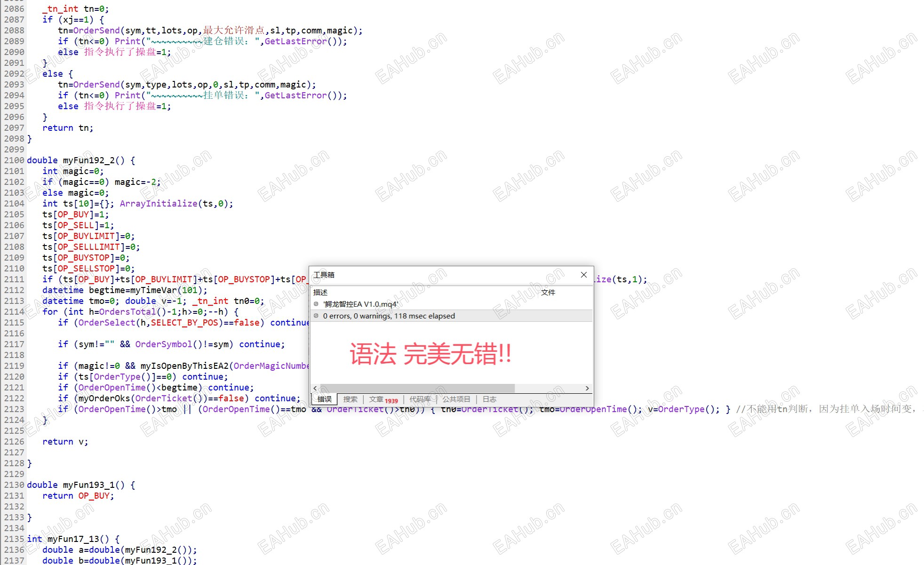The height and width of the screenshot is (565, 924).
Task: Place cursor on myFun193_1 function name
Action: coord(89,485)
